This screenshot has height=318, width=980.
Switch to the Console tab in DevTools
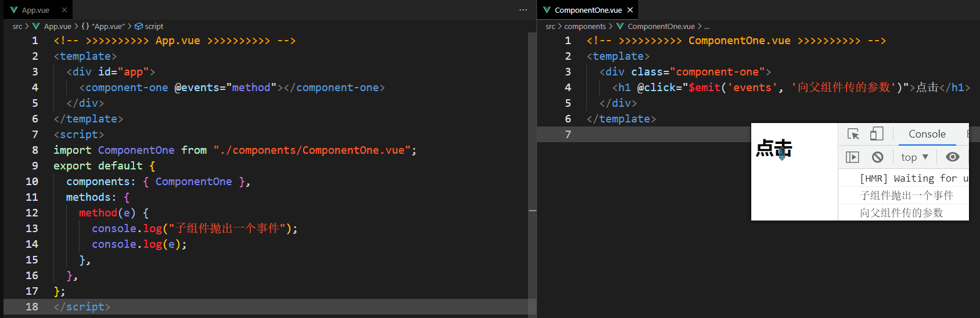927,134
